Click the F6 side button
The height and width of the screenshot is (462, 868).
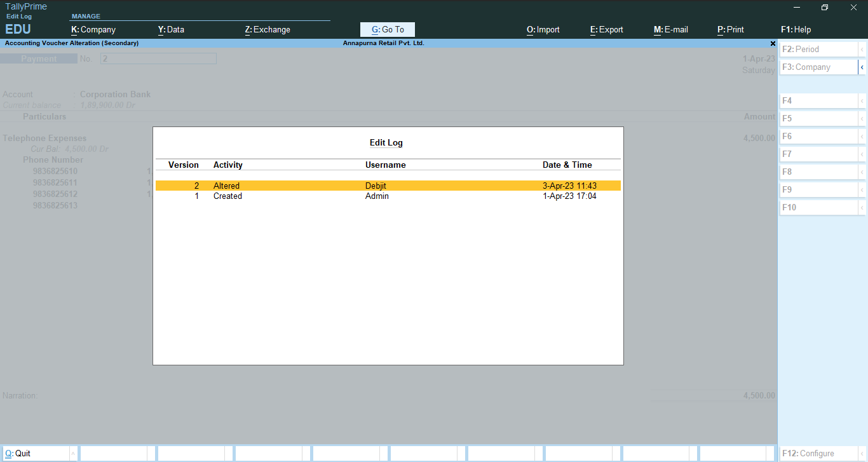[x=818, y=136]
